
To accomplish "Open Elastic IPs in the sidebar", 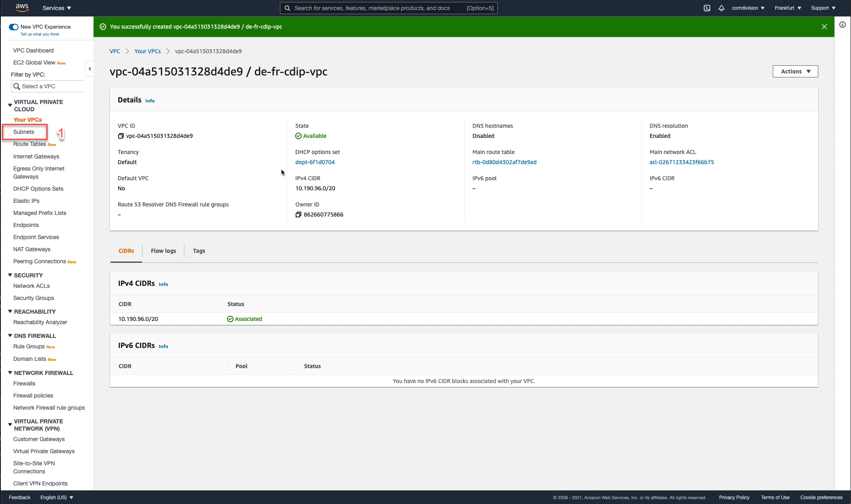I will (26, 201).
